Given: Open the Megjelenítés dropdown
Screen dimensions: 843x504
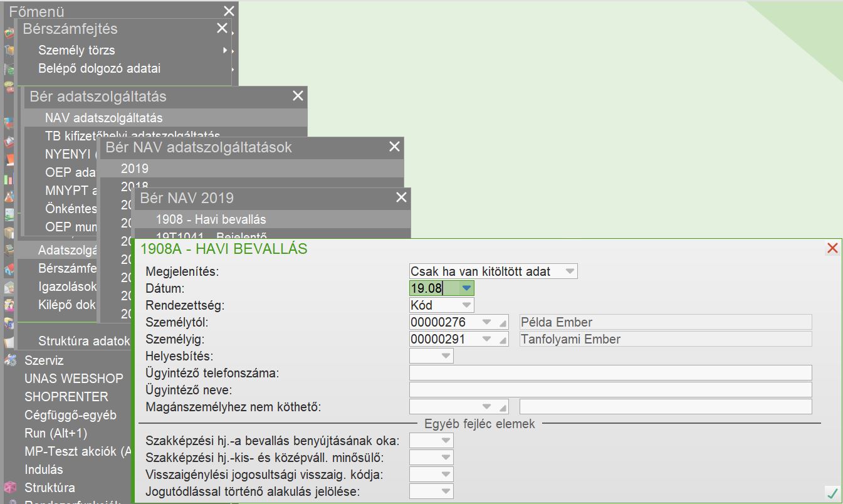Looking at the screenshot, I should pyautogui.click(x=570, y=271).
